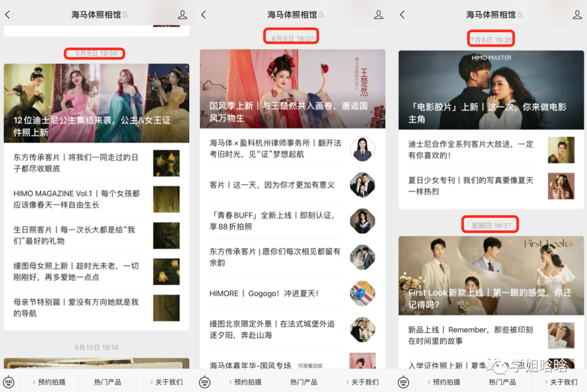Screen dimensions: 587x392
Task: Open article 青春BUFF 全新上线
Action: point(292,221)
